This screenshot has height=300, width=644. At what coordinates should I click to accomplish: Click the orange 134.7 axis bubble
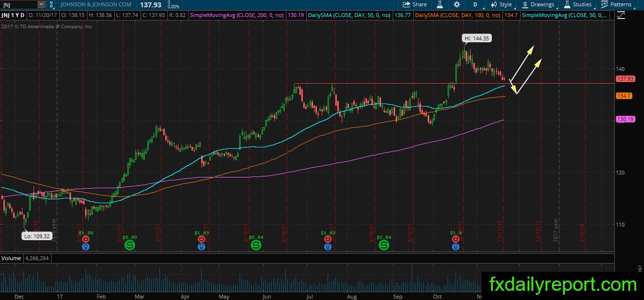(x=624, y=96)
